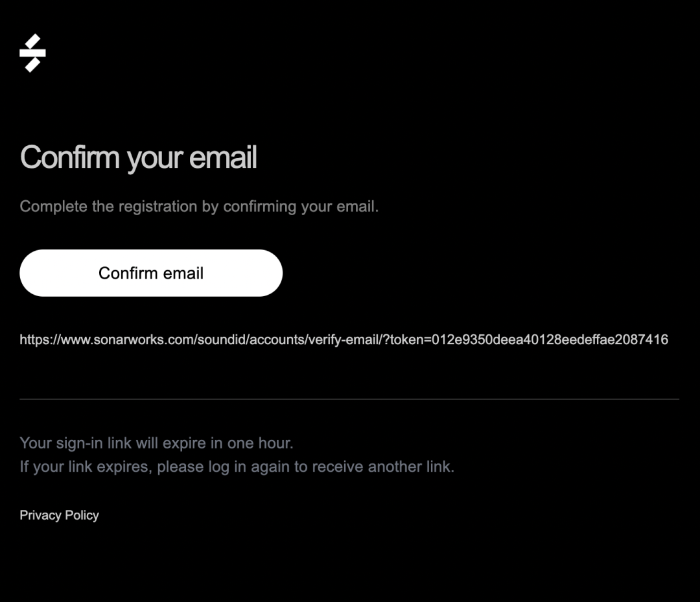Image resolution: width=700 pixels, height=602 pixels.
Task: Click the horizontal divider line
Action: click(x=349, y=399)
